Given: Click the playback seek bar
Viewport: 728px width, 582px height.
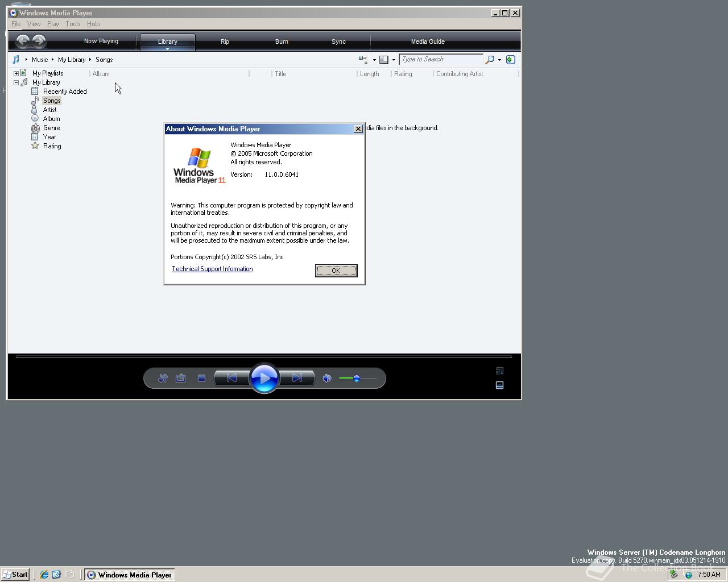Looking at the screenshot, I should click(x=264, y=357).
